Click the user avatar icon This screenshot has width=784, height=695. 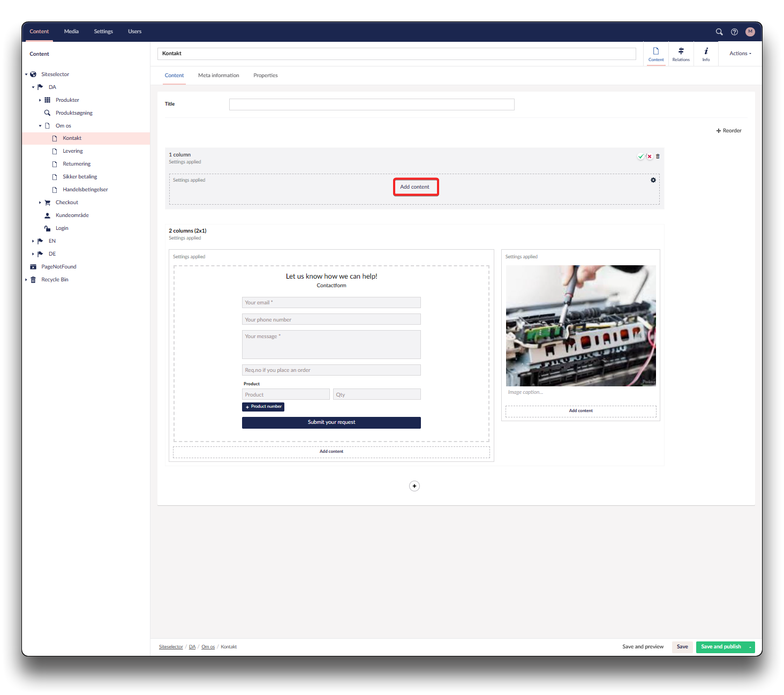pos(750,32)
